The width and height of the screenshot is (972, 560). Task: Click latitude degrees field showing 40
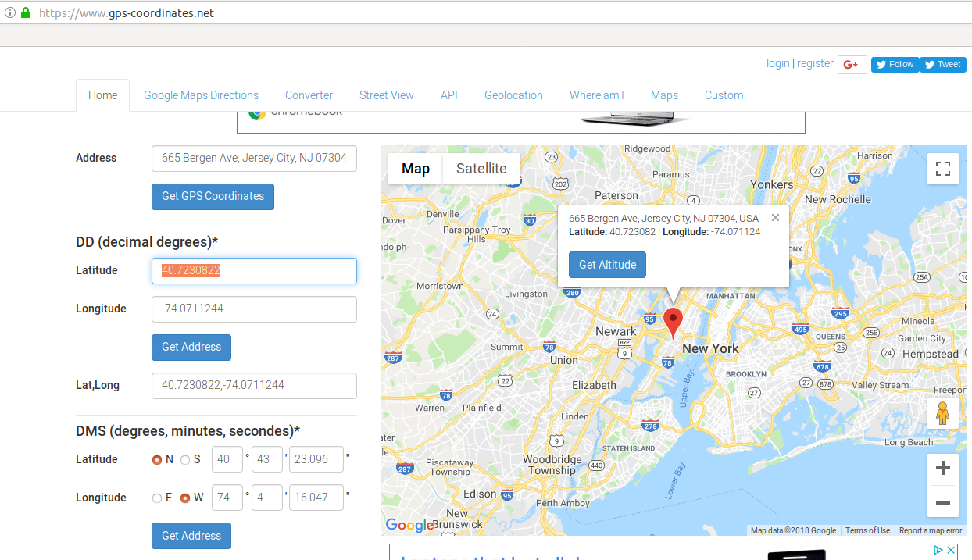pos(227,459)
